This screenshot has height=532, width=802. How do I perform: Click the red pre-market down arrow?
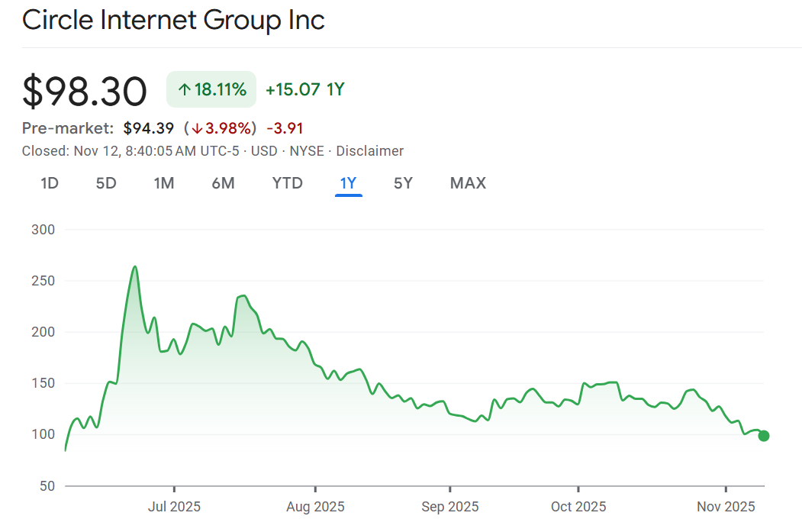[196, 128]
